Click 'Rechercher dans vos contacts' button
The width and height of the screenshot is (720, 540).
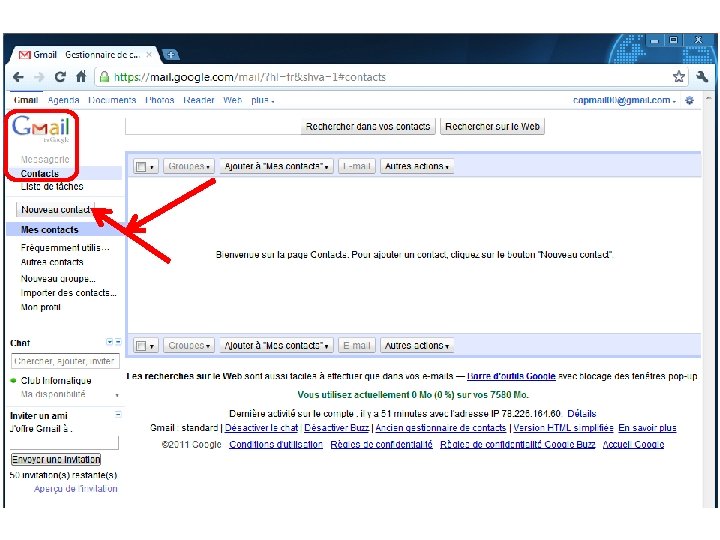368,126
